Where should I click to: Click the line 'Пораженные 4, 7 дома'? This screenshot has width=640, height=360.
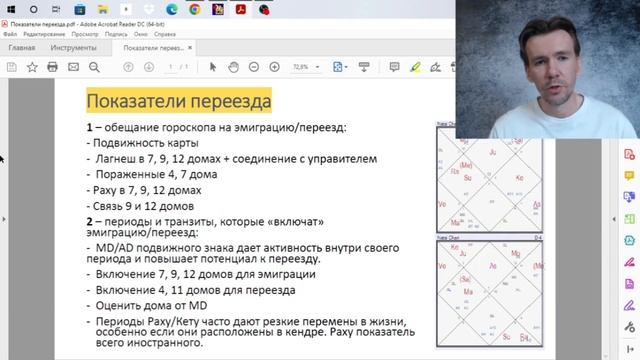tap(152, 174)
